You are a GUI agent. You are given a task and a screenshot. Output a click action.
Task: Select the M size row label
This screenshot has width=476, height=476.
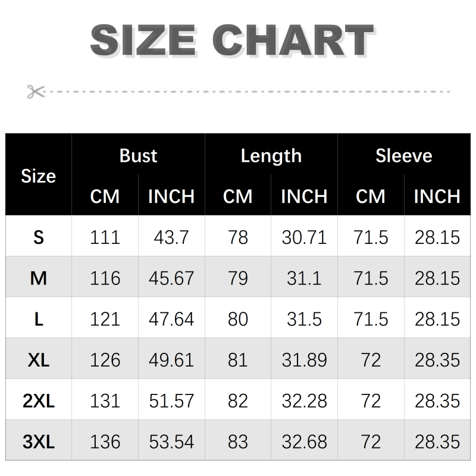39,278
